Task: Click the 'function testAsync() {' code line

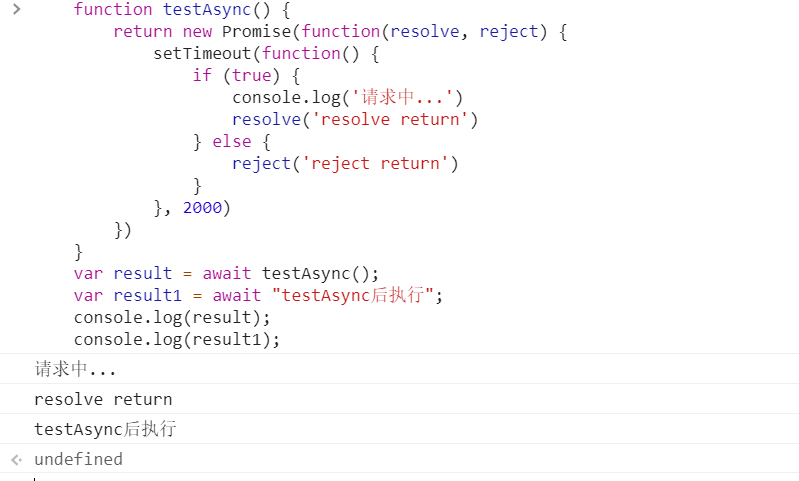Action: [x=182, y=10]
